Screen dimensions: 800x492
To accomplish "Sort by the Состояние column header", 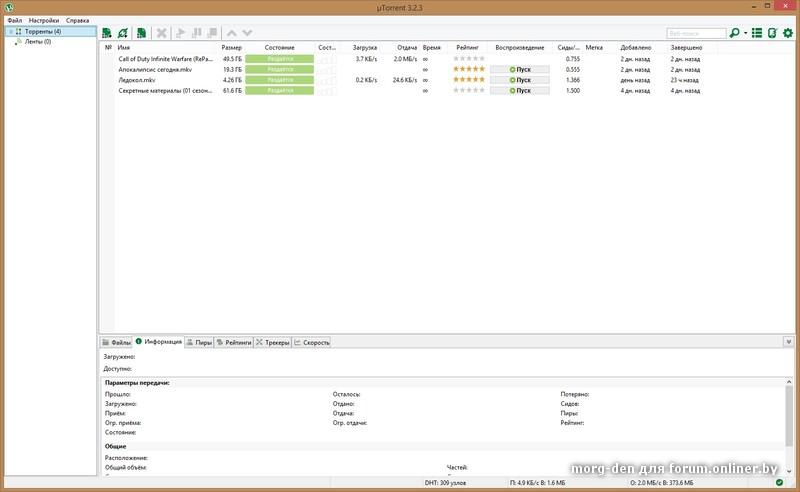I will click(x=280, y=47).
